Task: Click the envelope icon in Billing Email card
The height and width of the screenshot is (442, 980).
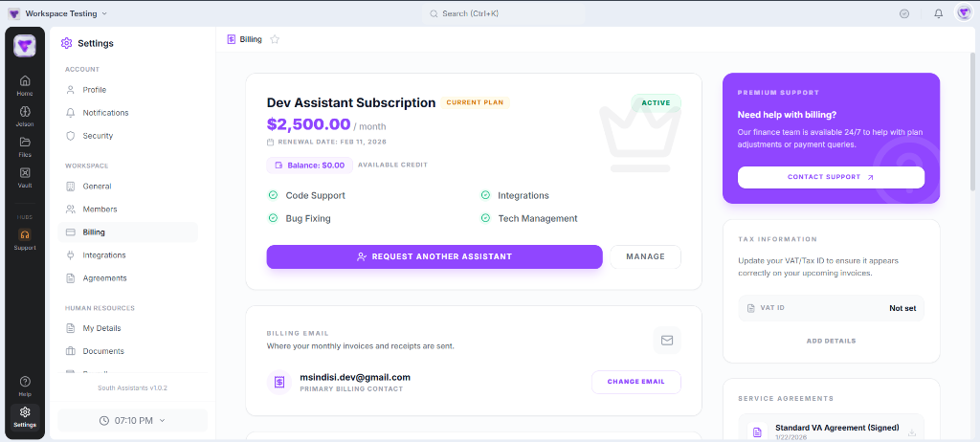Action: 667,340
